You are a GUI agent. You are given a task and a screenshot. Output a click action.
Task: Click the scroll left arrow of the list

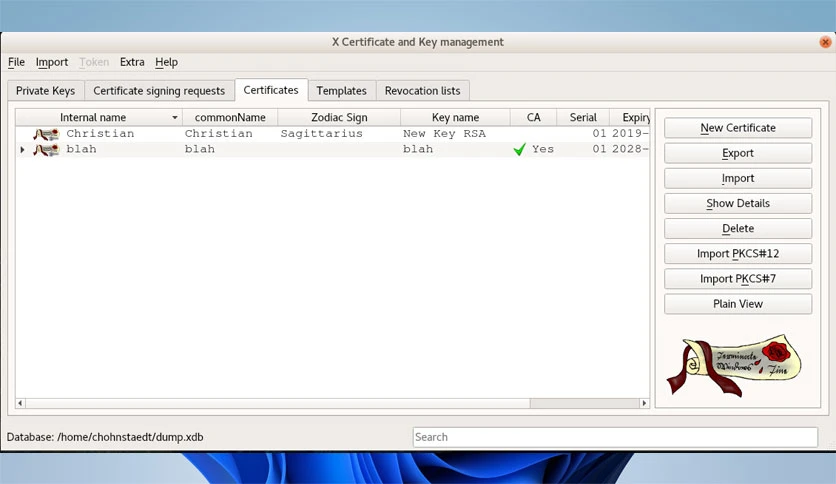click(x=20, y=403)
